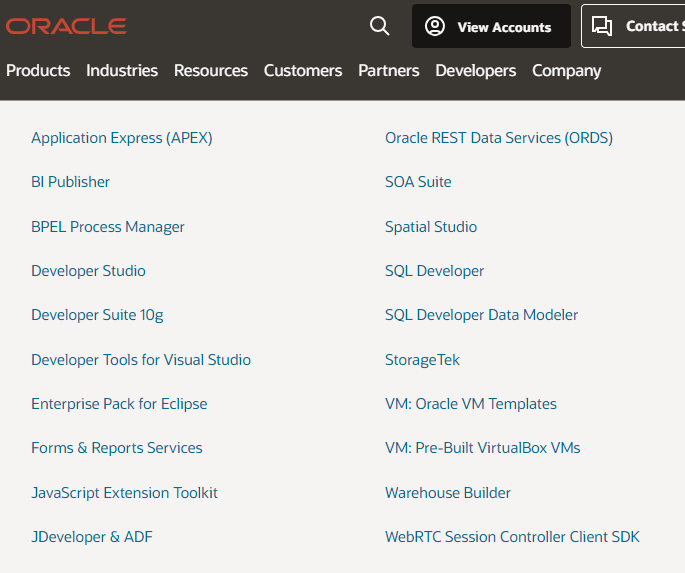Screen dimensions: 685x573
Task: Open the Warehouse Builder link
Action: [x=448, y=493]
